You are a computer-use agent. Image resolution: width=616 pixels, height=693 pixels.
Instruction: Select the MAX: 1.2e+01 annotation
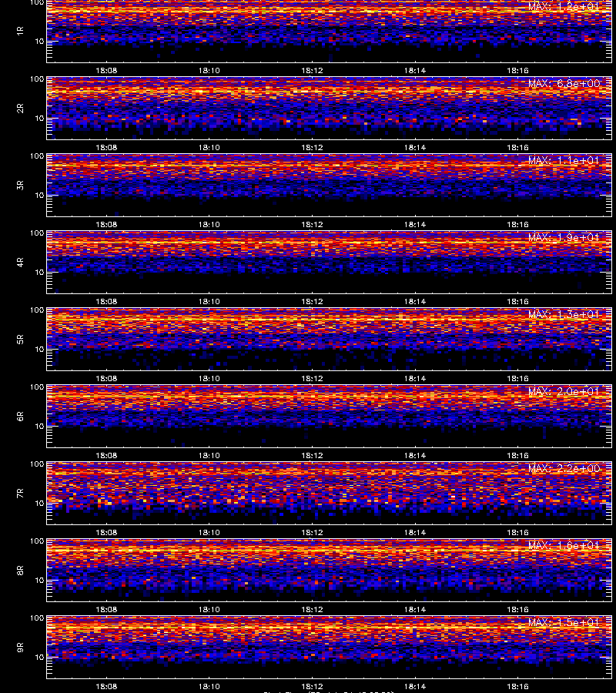coord(564,7)
